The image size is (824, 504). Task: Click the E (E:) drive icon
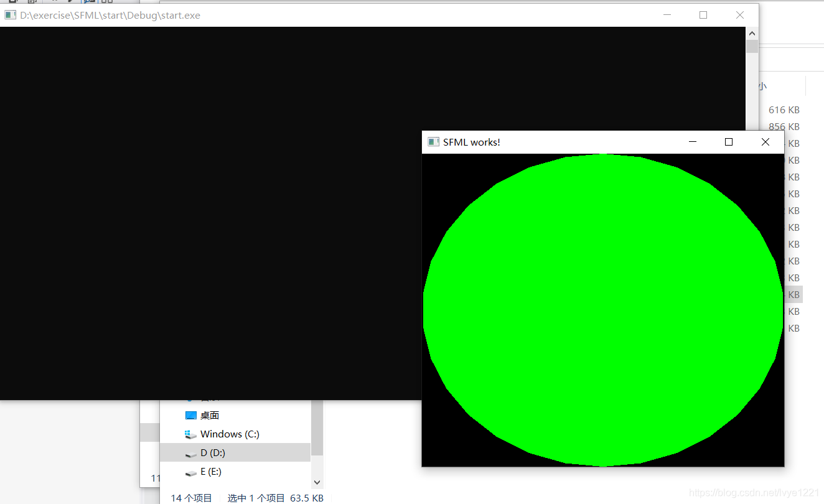[191, 472]
